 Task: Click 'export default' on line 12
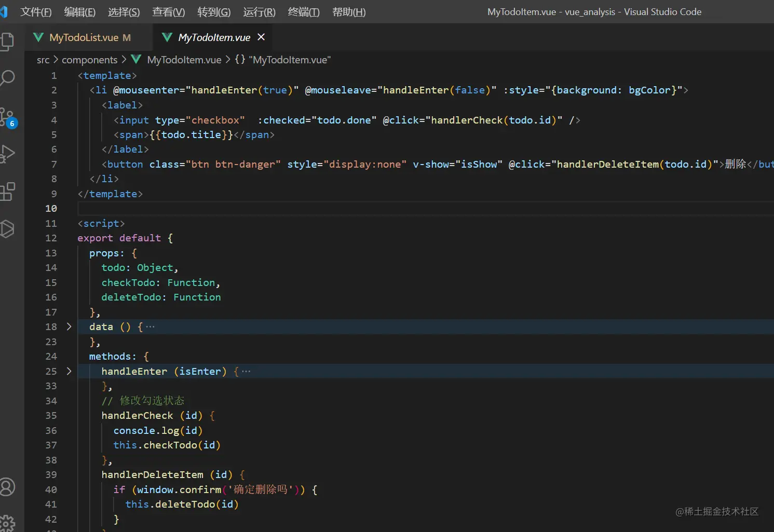(119, 238)
